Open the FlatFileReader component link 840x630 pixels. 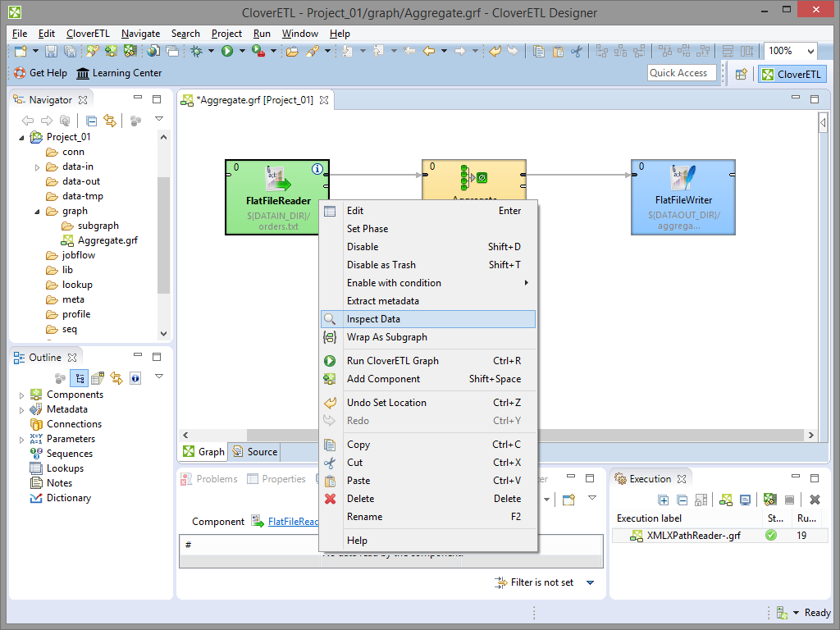coord(292,522)
